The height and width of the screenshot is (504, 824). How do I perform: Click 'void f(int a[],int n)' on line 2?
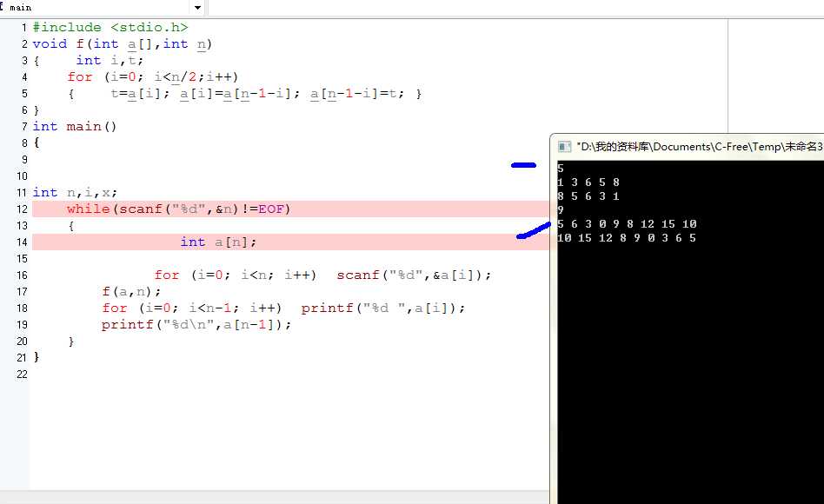122,44
